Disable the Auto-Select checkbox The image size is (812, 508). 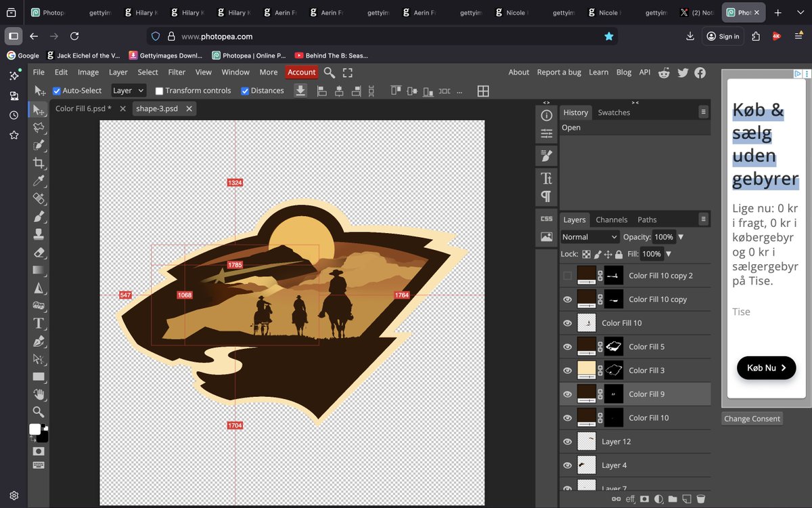(57, 91)
